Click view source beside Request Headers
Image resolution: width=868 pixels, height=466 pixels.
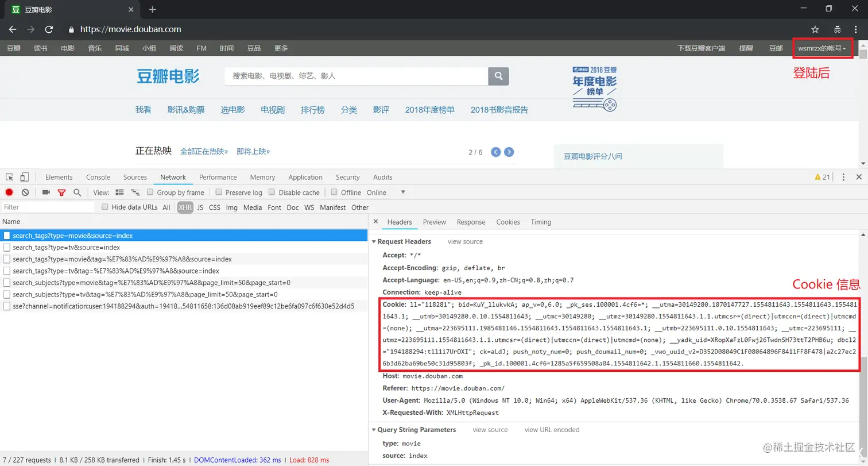click(465, 241)
